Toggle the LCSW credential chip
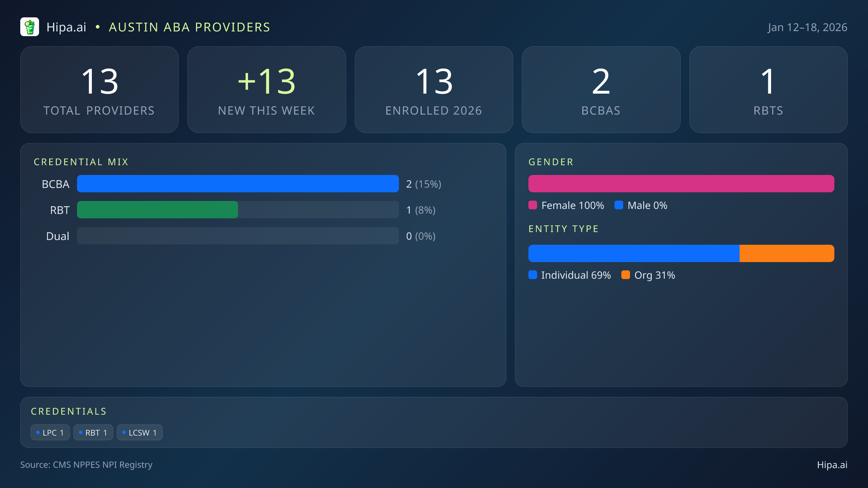 point(140,432)
